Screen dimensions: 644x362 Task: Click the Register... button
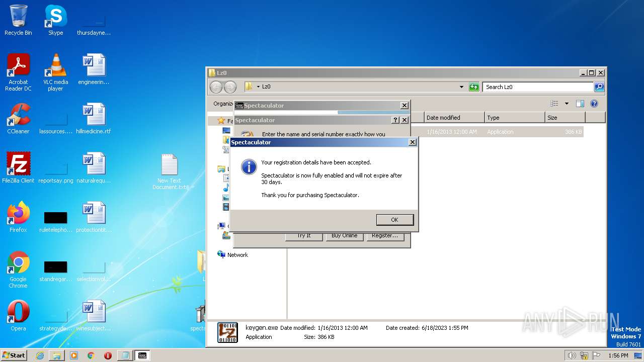[385, 236]
